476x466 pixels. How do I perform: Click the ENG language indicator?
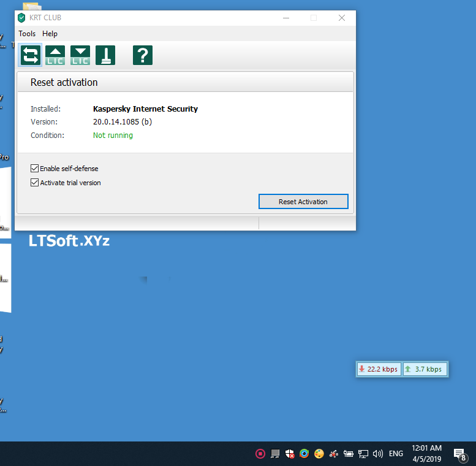pyautogui.click(x=396, y=454)
